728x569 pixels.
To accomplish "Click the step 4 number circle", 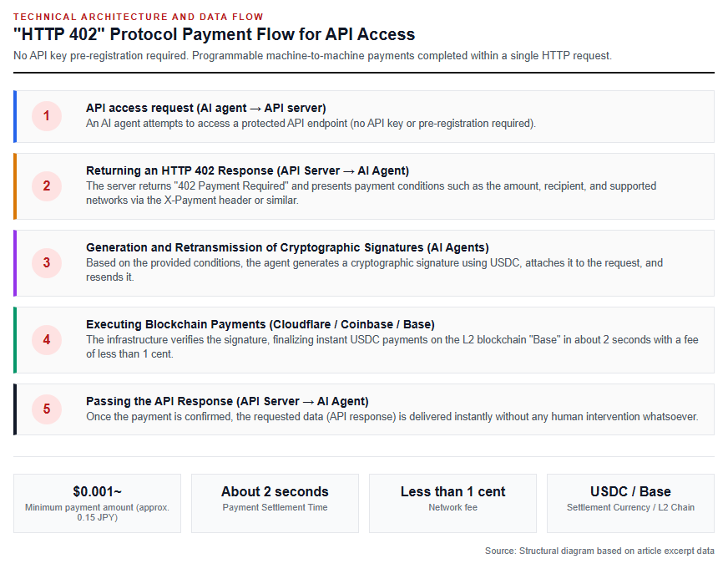I will coord(47,339).
